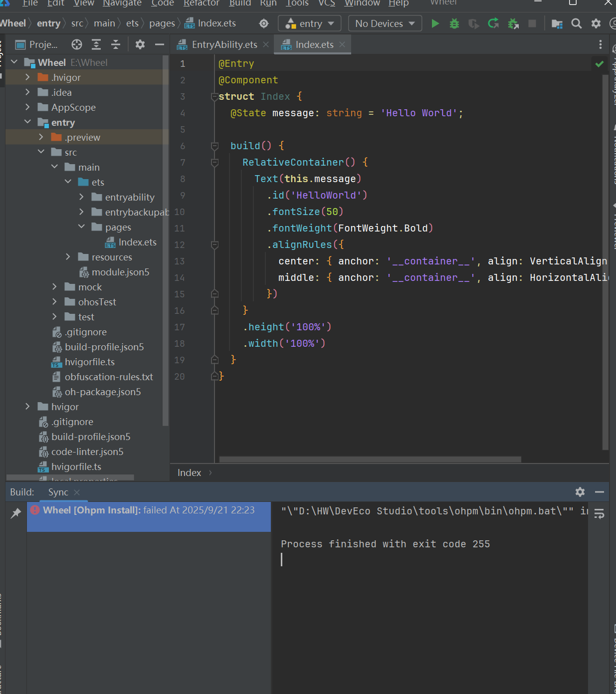
Task: Click the Search Everywhere magnifier icon
Action: 576,23
